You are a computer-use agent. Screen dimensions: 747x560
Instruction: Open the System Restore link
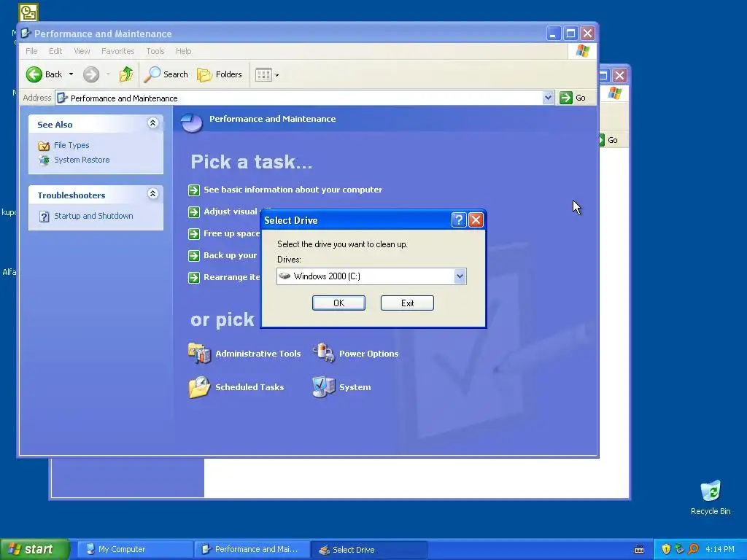[x=82, y=160]
